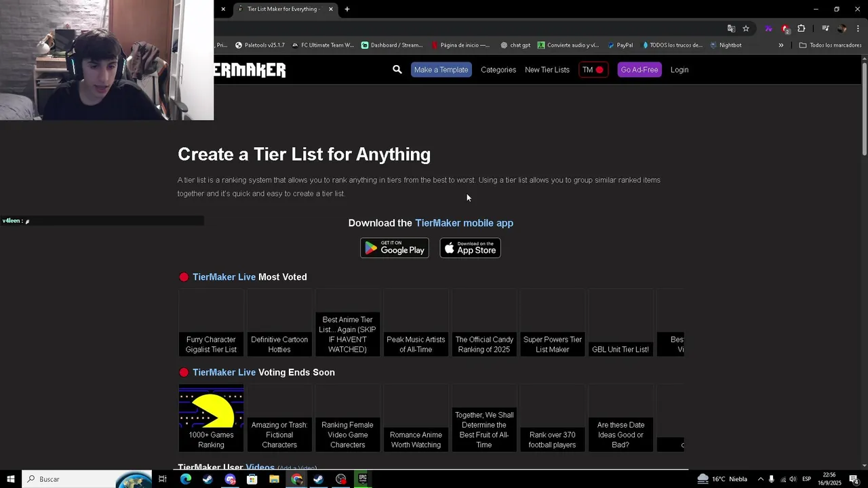Open the Nightbot bookmark
Viewport: 868px width, 488px height.
point(726,45)
